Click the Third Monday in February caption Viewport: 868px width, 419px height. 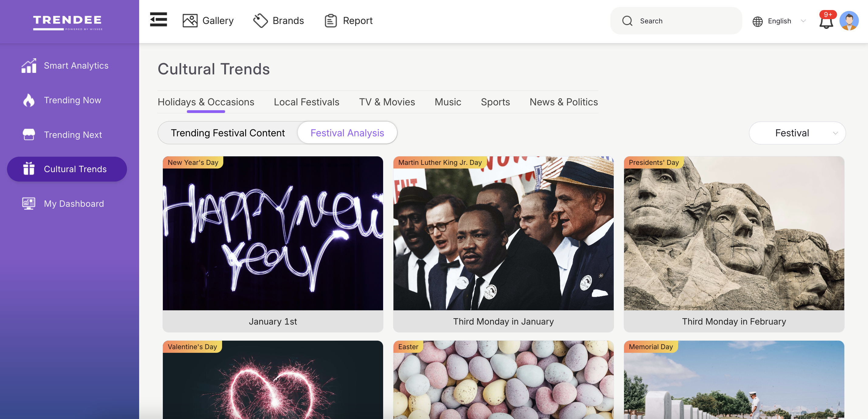click(x=734, y=321)
